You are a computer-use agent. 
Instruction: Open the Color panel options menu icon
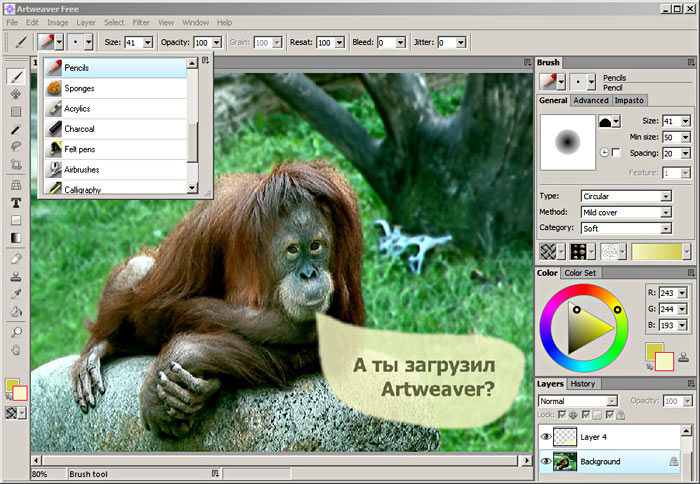pyautogui.click(x=691, y=273)
